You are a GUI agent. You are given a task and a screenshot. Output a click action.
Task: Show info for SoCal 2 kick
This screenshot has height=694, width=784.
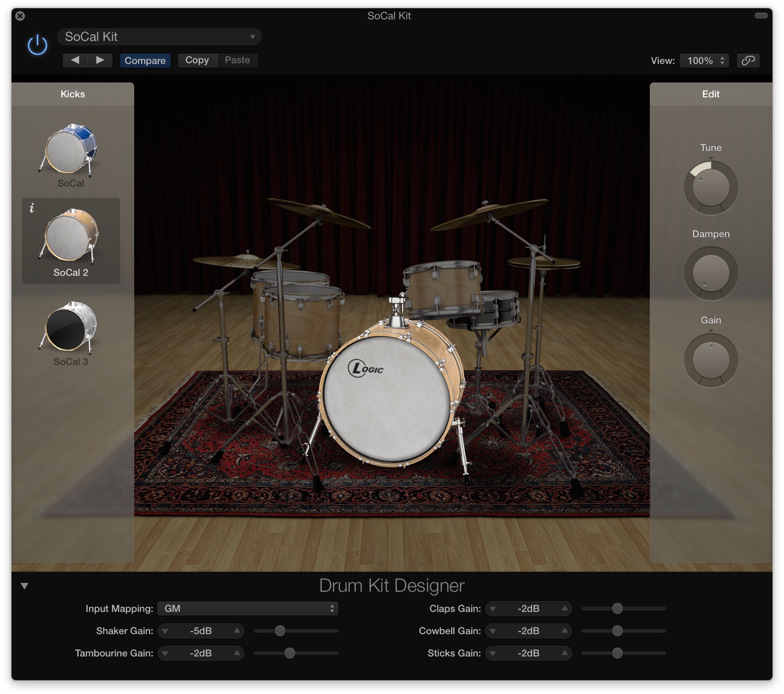pyautogui.click(x=32, y=208)
